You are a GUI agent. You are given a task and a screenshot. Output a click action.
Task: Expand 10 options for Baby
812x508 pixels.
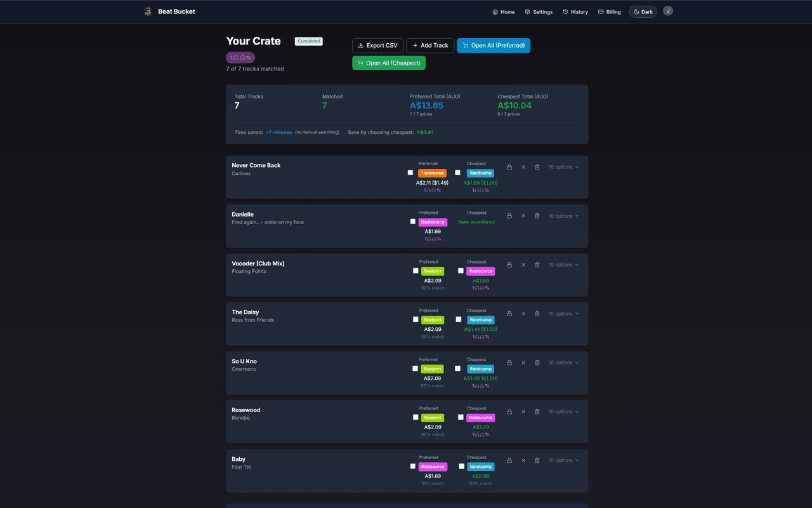pyautogui.click(x=564, y=460)
